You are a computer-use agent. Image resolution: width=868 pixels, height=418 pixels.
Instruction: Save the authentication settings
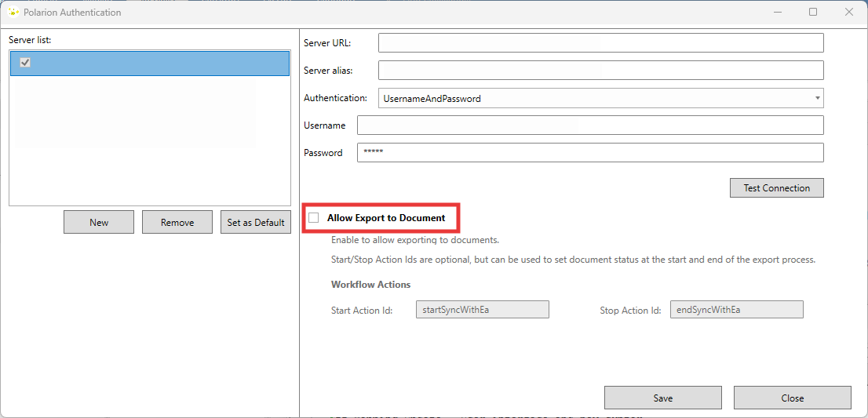point(663,398)
